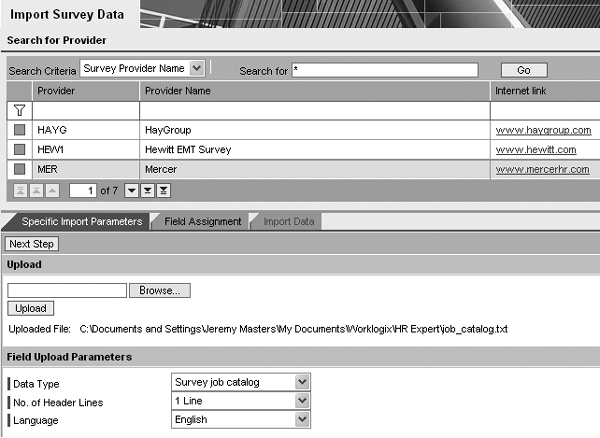Click Provider Name filter row cell

(x=315, y=111)
